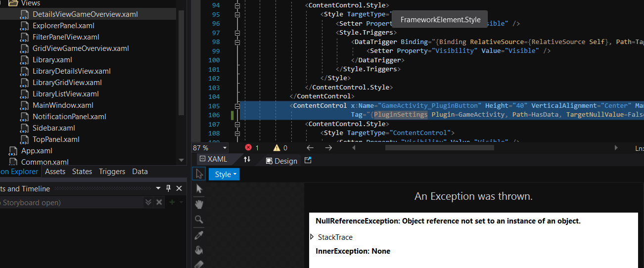Switch to the Solution Explorer tab

[x=19, y=172]
